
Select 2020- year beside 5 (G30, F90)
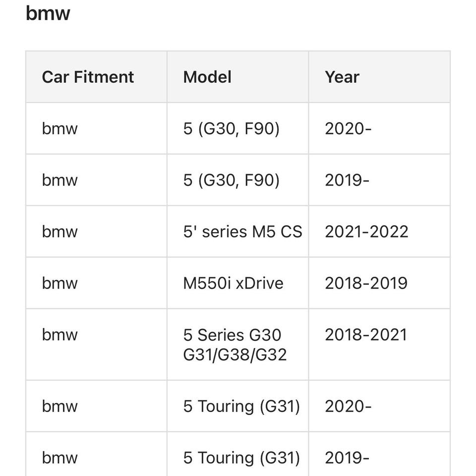348,128
